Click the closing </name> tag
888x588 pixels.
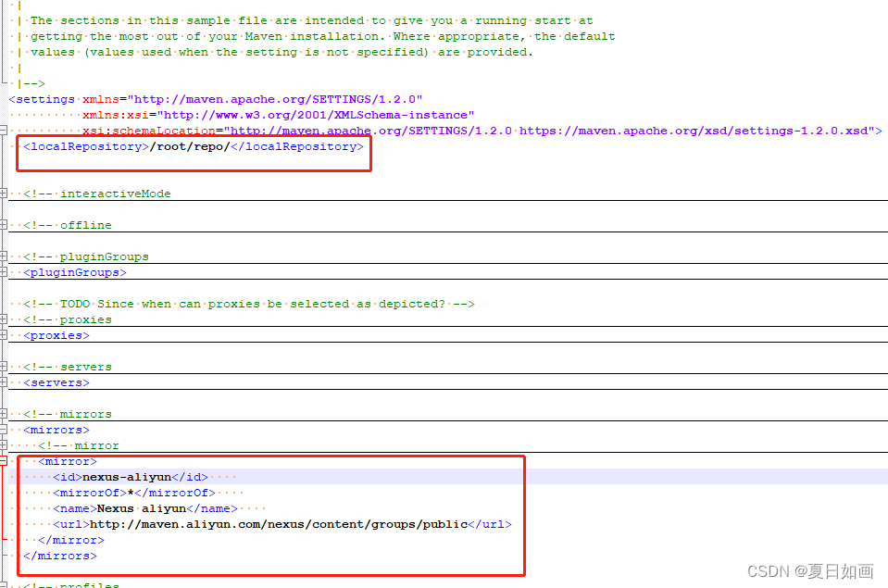click(x=212, y=508)
